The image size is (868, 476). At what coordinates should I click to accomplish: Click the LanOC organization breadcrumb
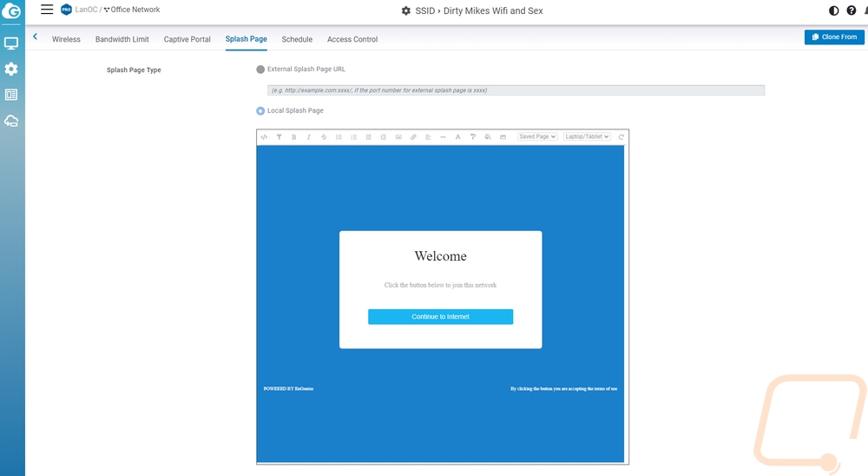click(x=86, y=10)
